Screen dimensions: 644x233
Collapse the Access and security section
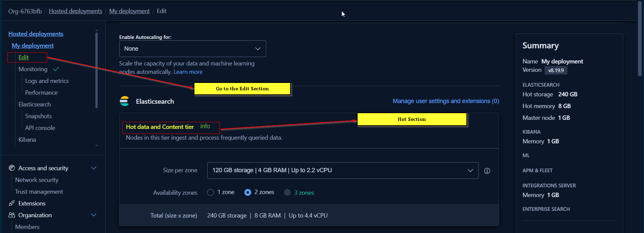[94, 168]
